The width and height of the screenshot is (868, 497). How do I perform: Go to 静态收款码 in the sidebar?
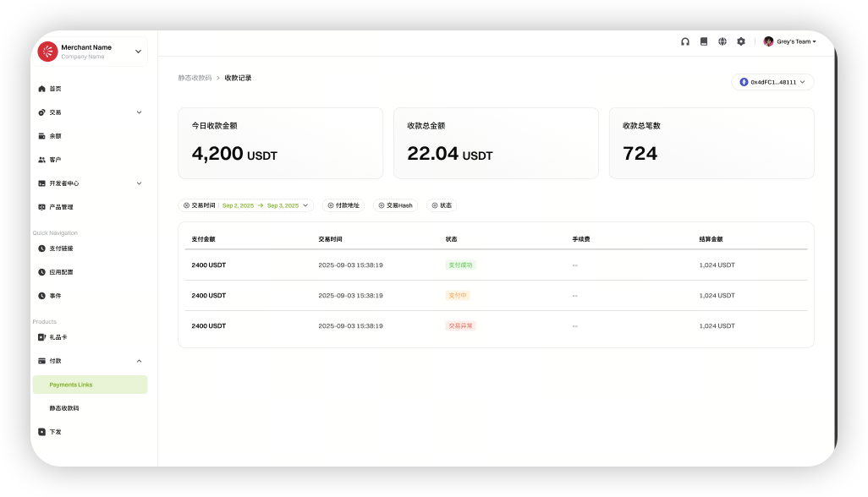coord(64,408)
